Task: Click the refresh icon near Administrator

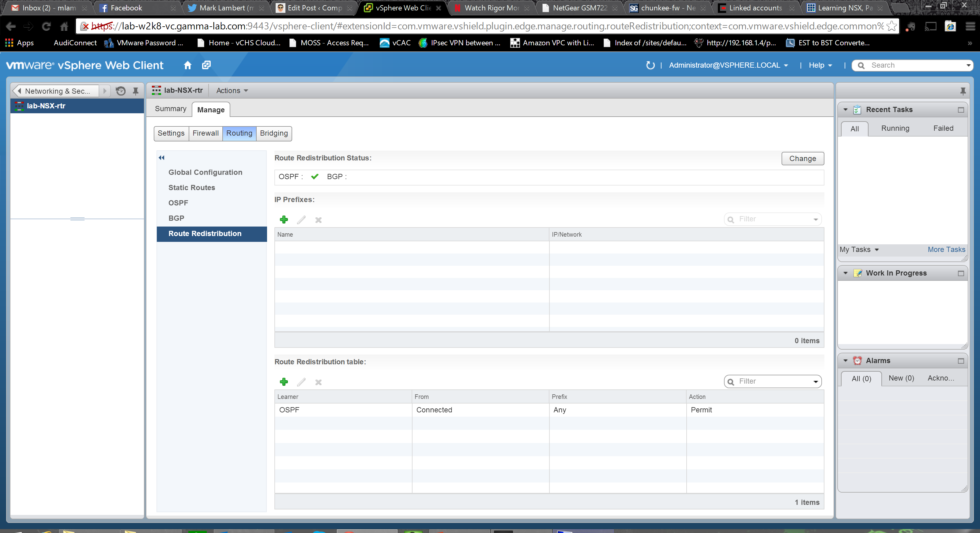Action: point(650,65)
